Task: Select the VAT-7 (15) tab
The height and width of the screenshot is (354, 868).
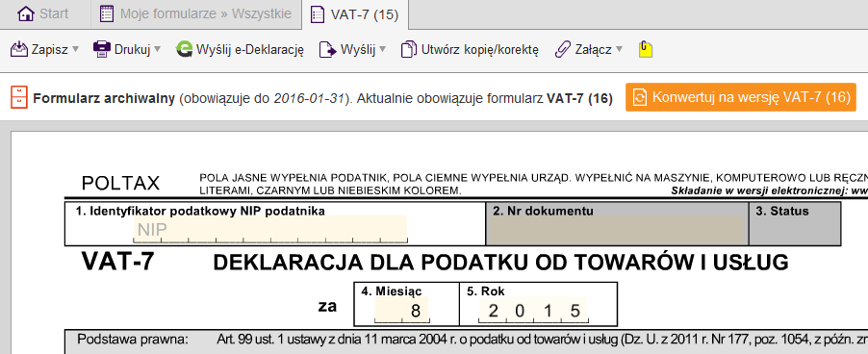Action: coord(355,15)
